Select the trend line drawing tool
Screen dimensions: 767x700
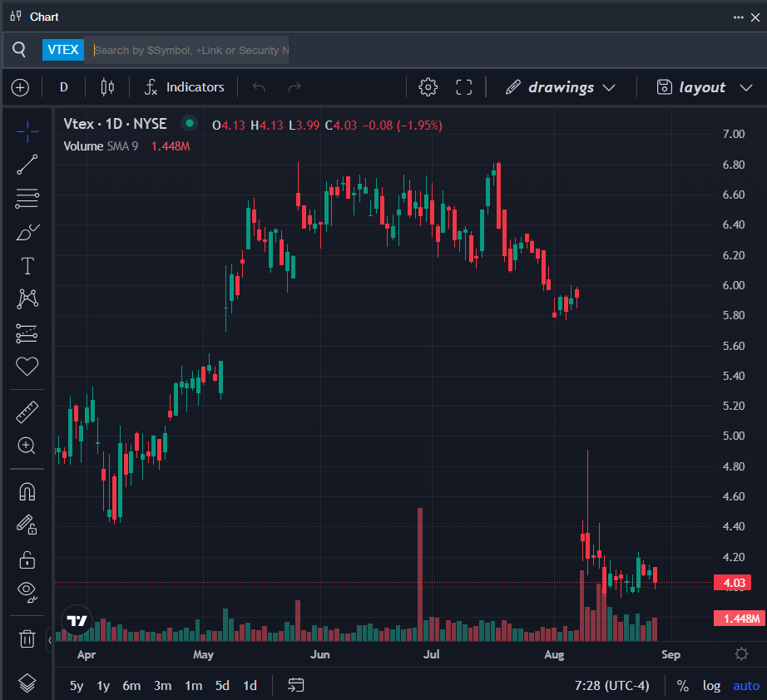coord(27,165)
